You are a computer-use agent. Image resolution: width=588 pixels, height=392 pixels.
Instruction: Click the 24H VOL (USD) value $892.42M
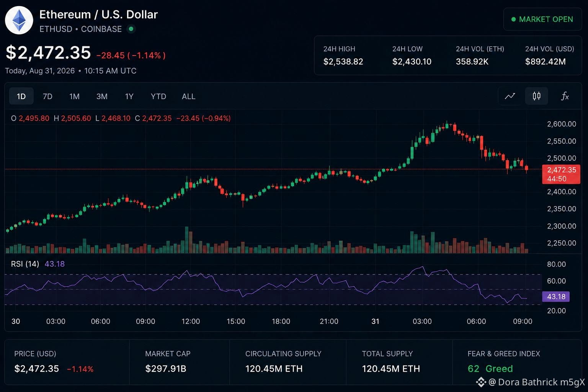(x=545, y=62)
